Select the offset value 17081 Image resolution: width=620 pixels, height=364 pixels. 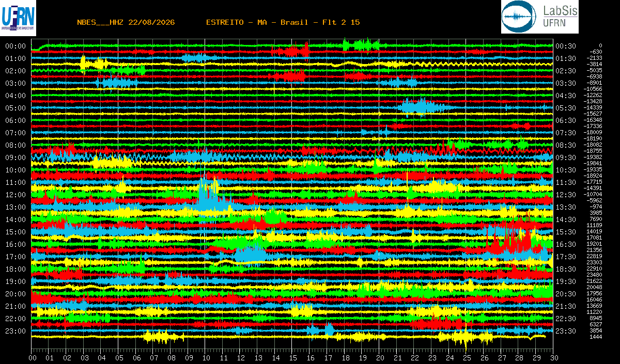click(x=595, y=238)
